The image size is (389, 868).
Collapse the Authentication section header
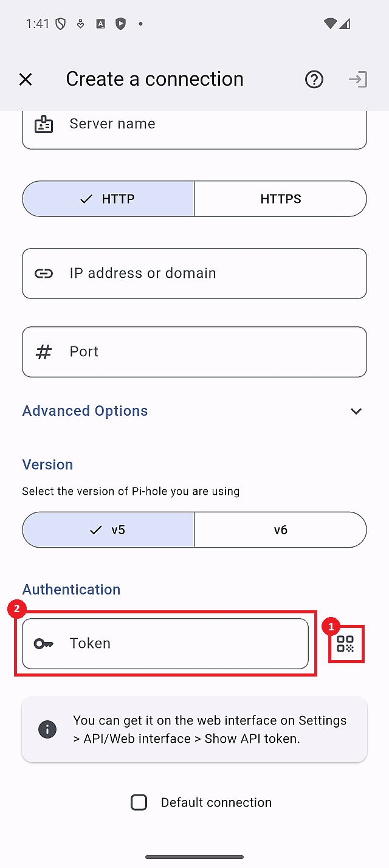tap(71, 589)
